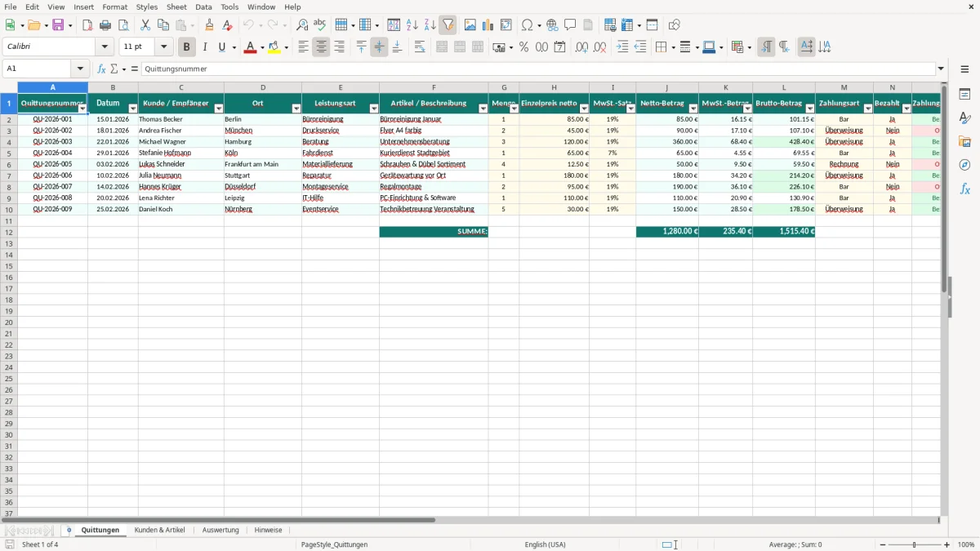Viewport: 980px width, 551px height.
Task: Click the Export as PDF icon
Action: [x=87, y=25]
